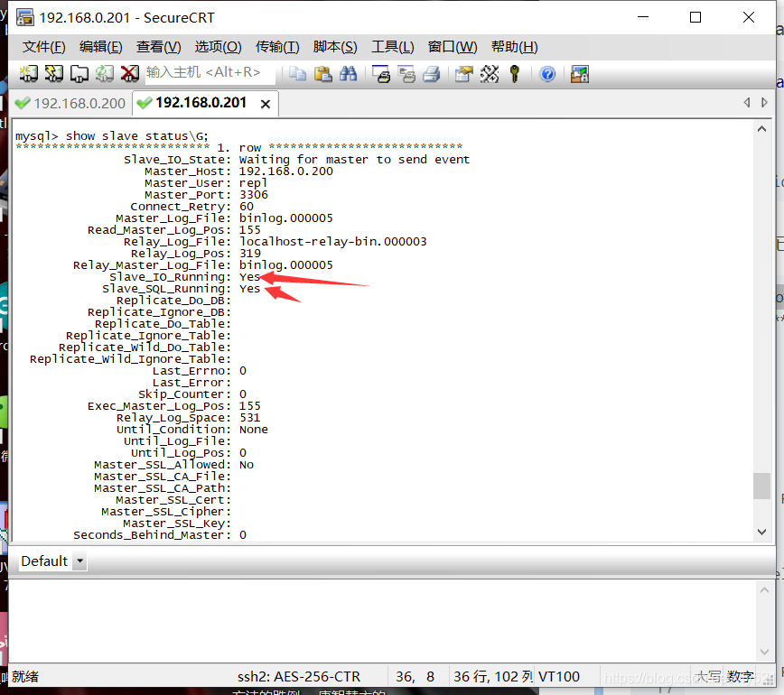Open the 编辑(E) menu
Viewport: 784px width, 695px height.
click(101, 47)
